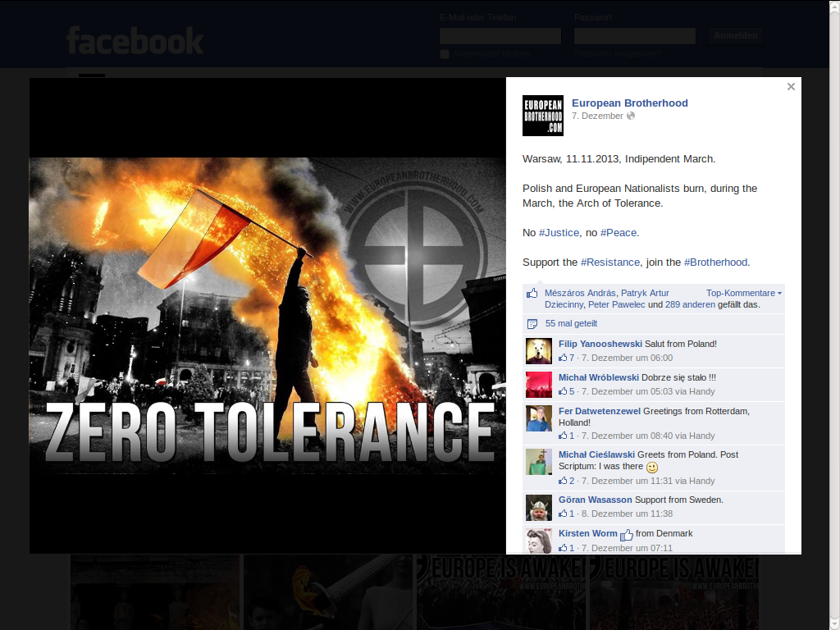
Task: Click Fer Datwetenzewel's profile avatar
Action: coord(539,418)
